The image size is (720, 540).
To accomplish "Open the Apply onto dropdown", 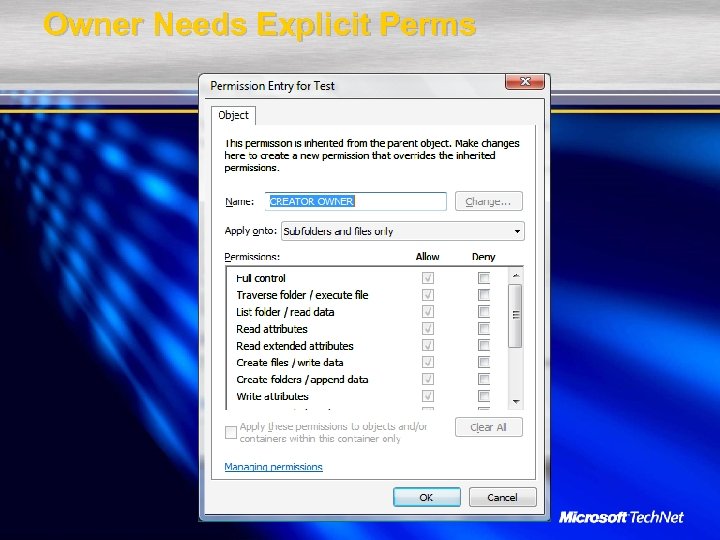I will click(x=403, y=231).
